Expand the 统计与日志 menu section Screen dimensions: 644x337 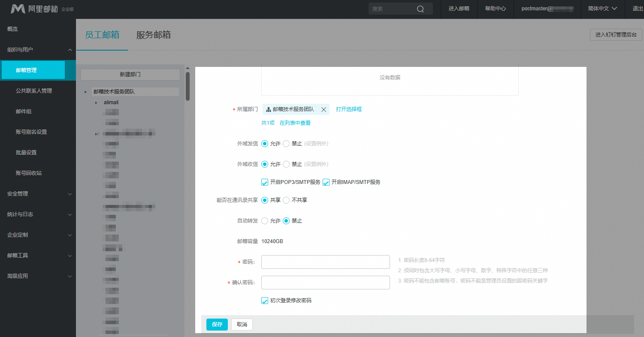coord(70,214)
